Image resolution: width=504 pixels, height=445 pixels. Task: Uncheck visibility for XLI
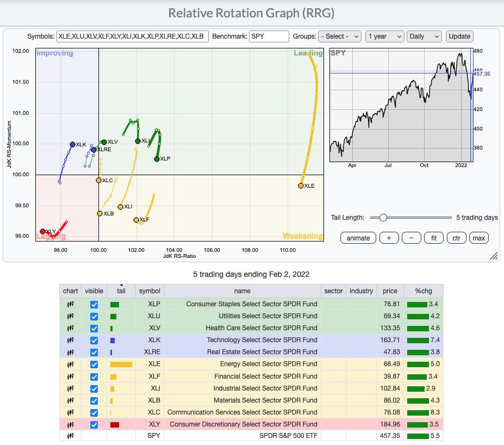point(94,389)
